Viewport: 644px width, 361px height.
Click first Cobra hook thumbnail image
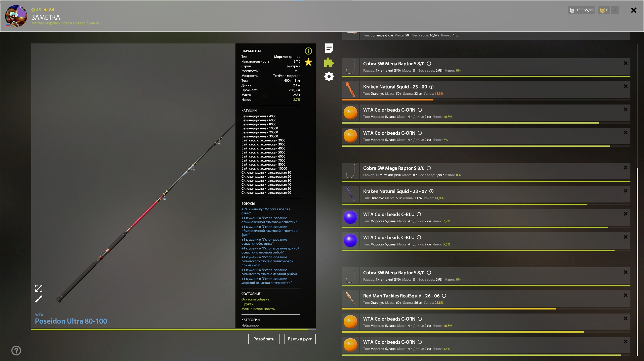point(350,67)
